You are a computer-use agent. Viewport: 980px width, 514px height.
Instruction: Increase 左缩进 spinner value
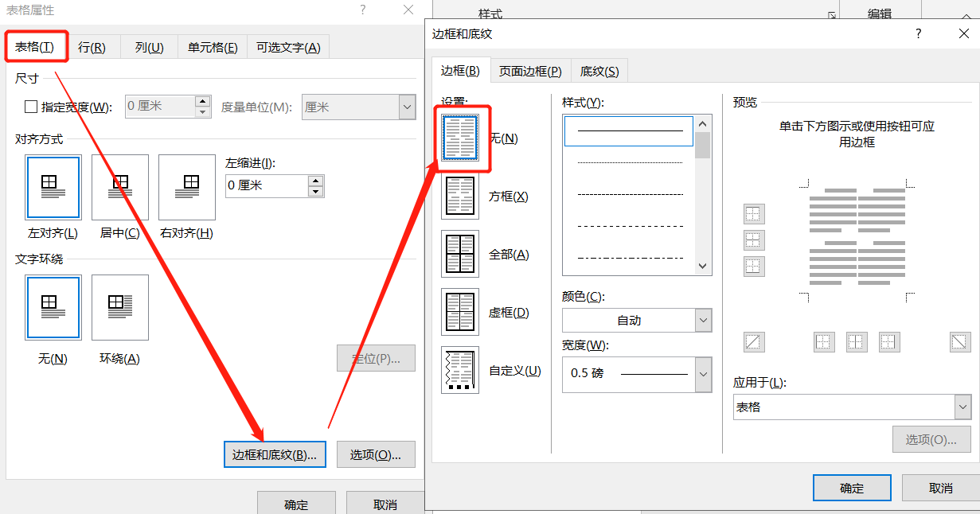pyautogui.click(x=316, y=180)
